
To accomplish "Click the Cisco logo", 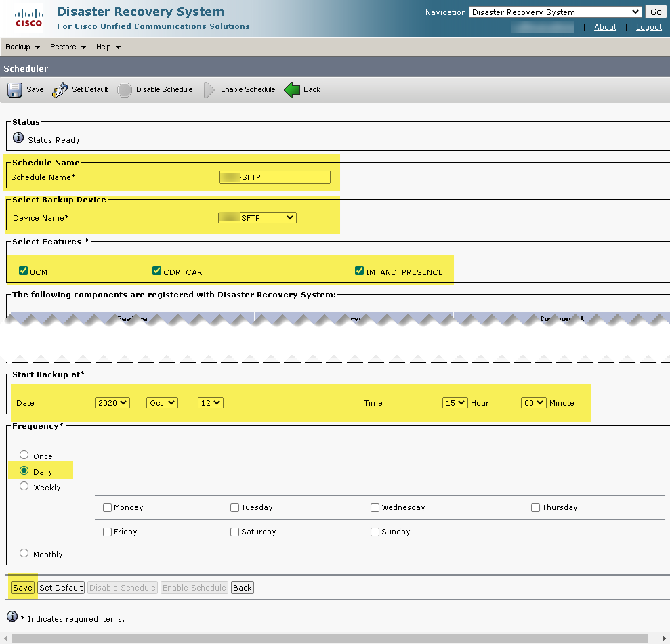I will pyautogui.click(x=28, y=19).
